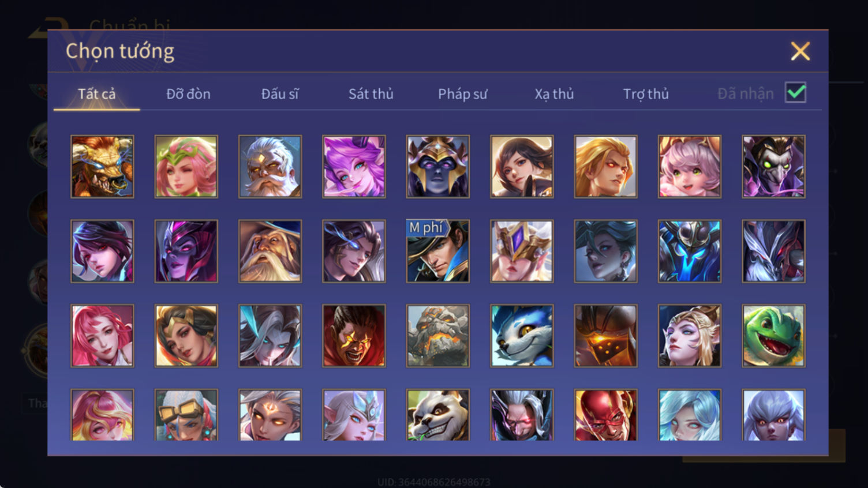Select the pink-haired girl with green eyes
The width and height of the screenshot is (868, 488).
coord(690,167)
